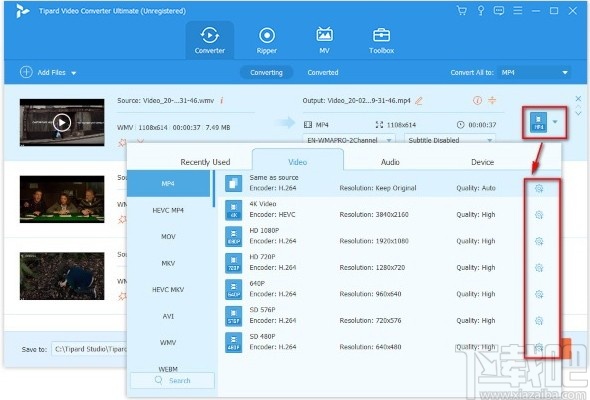Open the MV module

pyautogui.click(x=324, y=40)
